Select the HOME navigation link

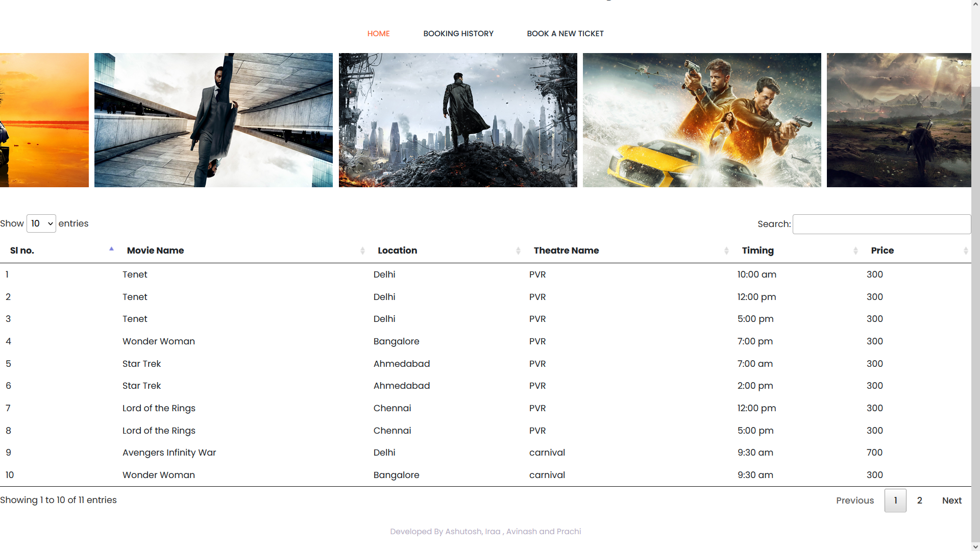[378, 34]
